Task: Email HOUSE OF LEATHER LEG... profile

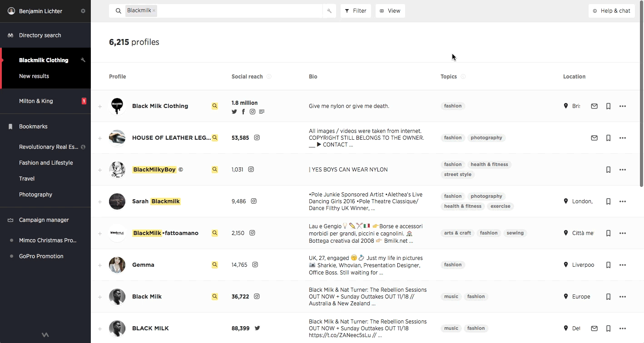Action: click(x=594, y=138)
